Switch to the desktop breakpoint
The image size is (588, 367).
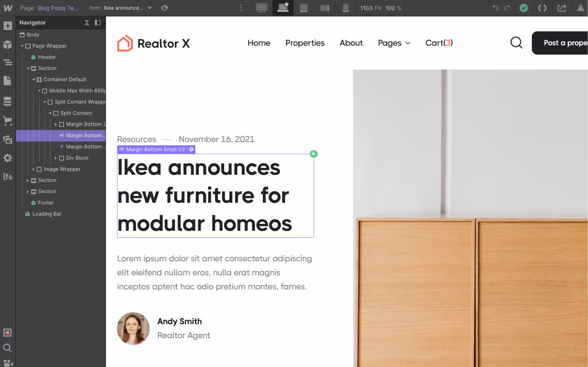tap(262, 8)
